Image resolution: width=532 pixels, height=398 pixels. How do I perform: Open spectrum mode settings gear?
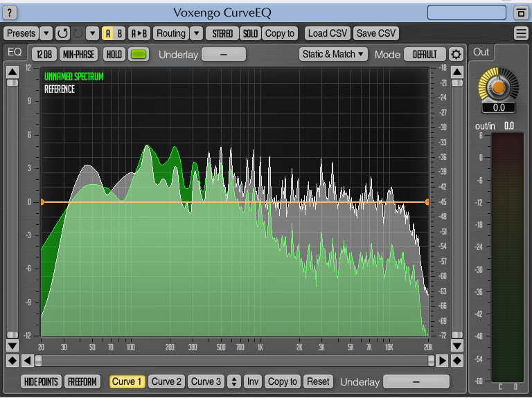(x=456, y=55)
